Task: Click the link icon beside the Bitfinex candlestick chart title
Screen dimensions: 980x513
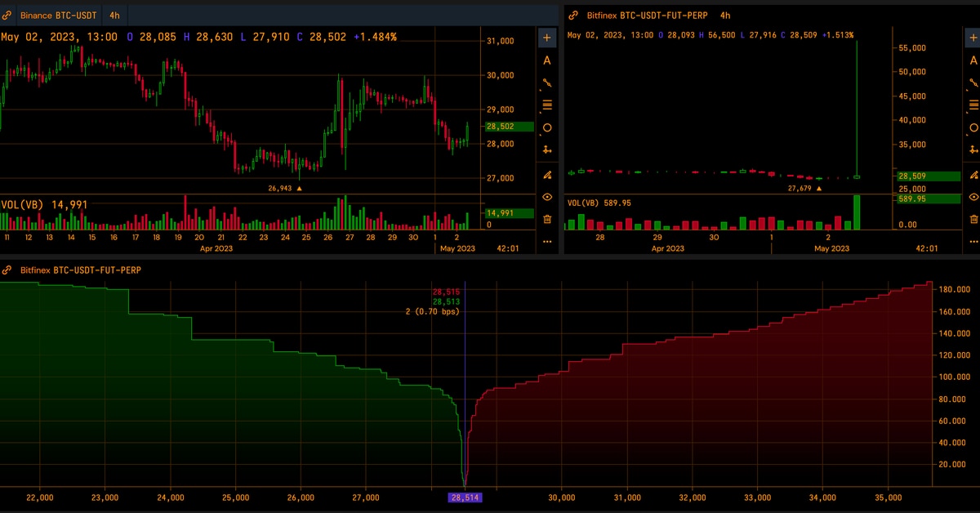Action: click(572, 15)
